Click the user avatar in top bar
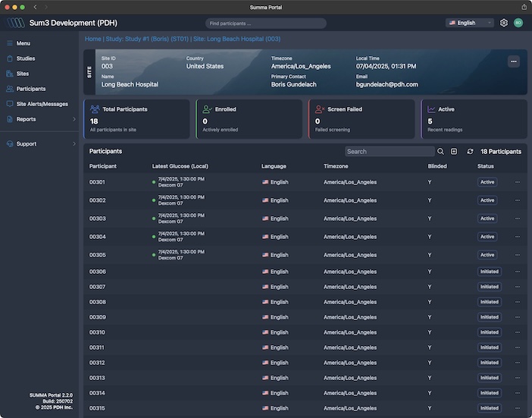Image resolution: width=532 pixels, height=418 pixels. 518,23
